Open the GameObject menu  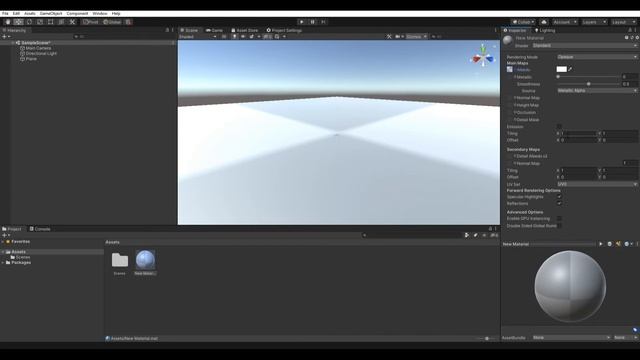51,13
